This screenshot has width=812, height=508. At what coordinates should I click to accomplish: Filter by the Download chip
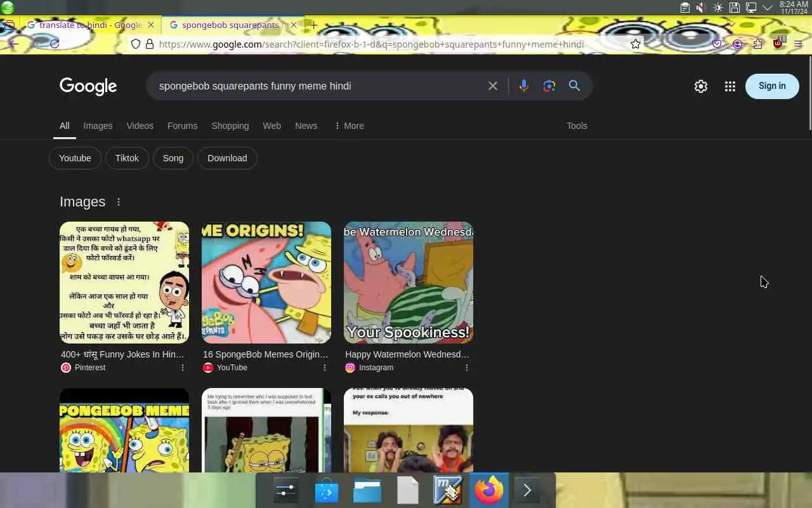[x=227, y=158]
